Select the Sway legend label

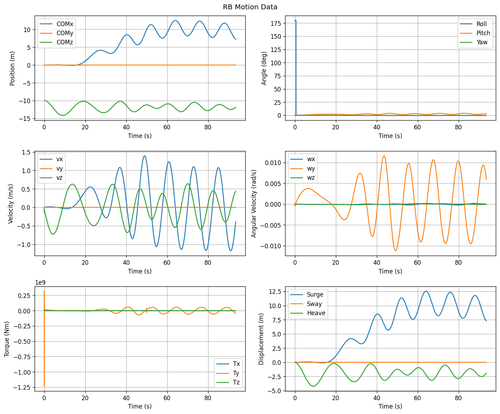pyautogui.click(x=314, y=304)
